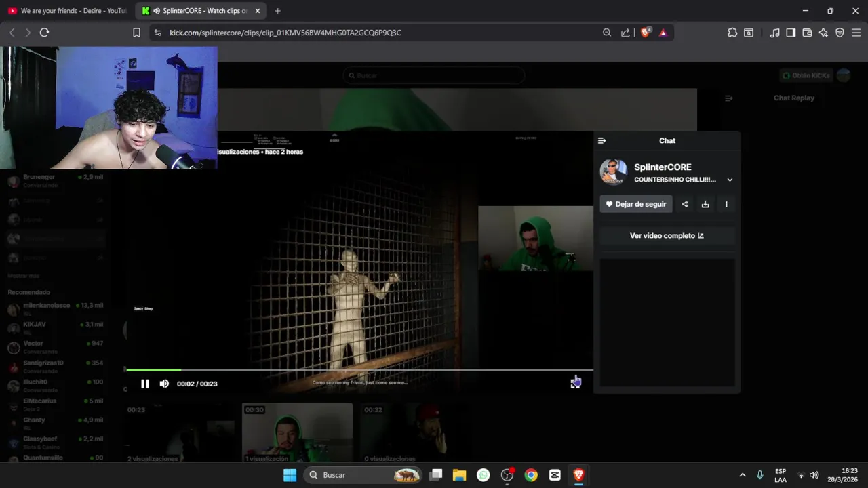The image size is (868, 488).
Task: Open Santigrizas19 recommended channel
Action: 56,366
